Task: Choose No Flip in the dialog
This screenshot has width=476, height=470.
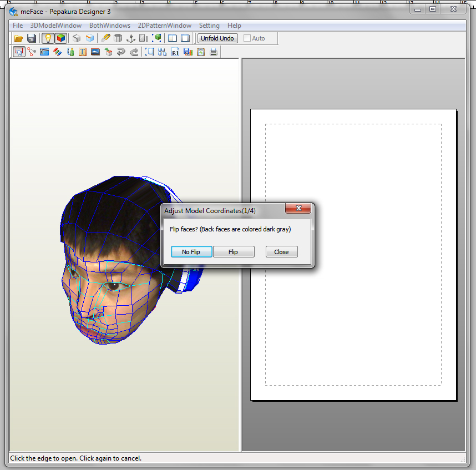Action: point(191,252)
